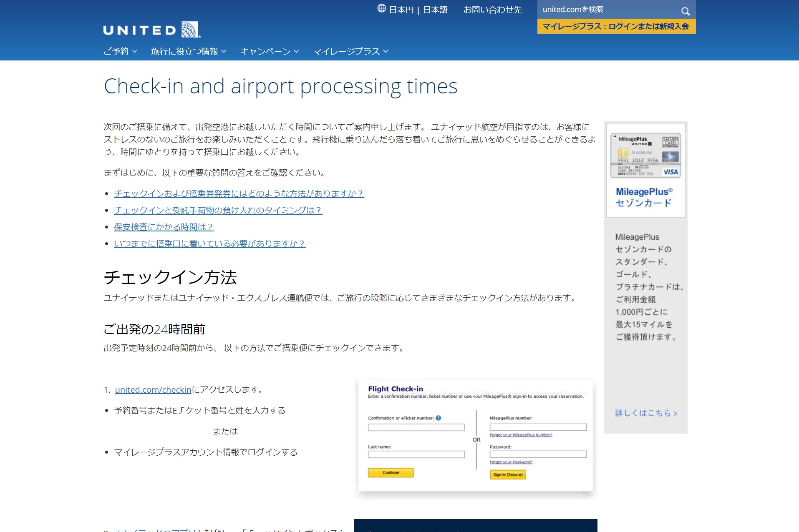
Task: Open the 保安検査にかかる時間は？ link
Action: coord(164,227)
